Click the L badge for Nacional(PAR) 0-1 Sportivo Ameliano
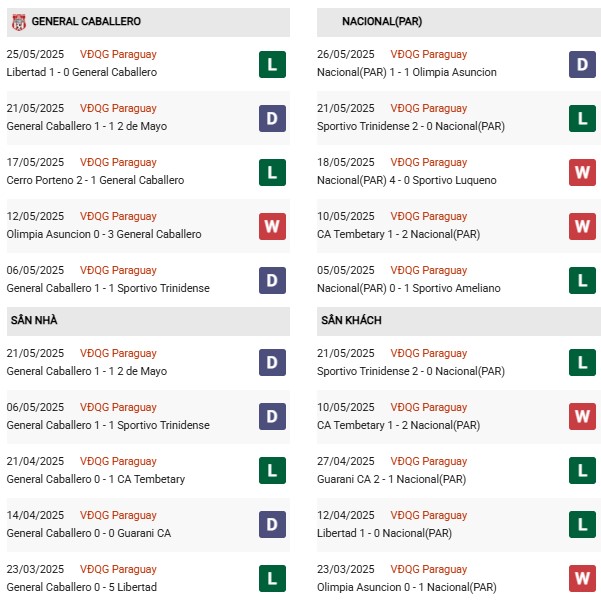Viewport: 601px width, 600px height. click(582, 280)
